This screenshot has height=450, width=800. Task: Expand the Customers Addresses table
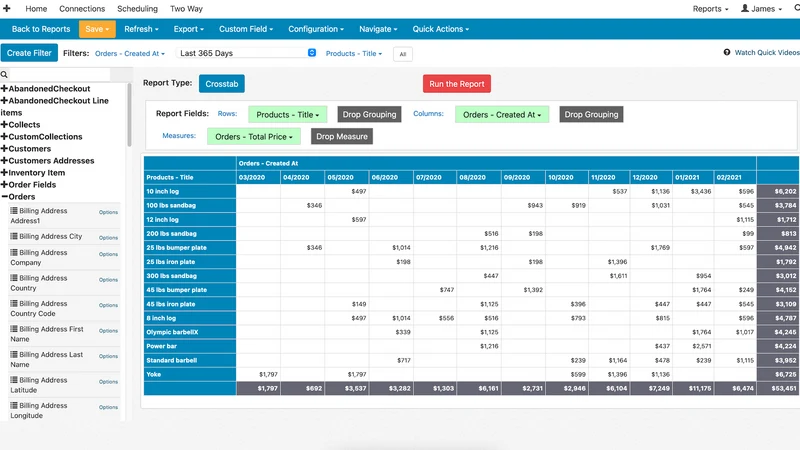(4, 161)
